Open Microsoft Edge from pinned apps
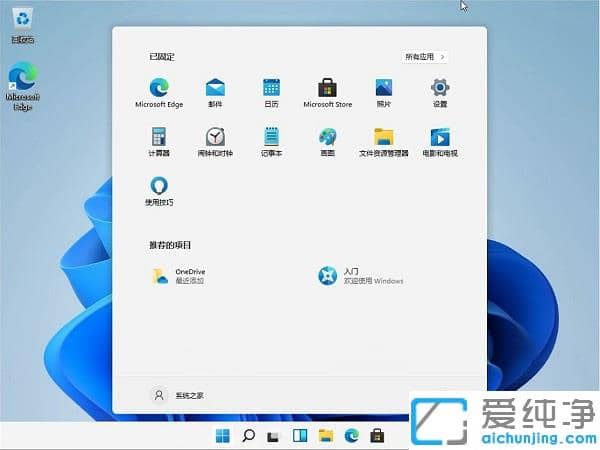The image size is (600, 450). (x=159, y=93)
